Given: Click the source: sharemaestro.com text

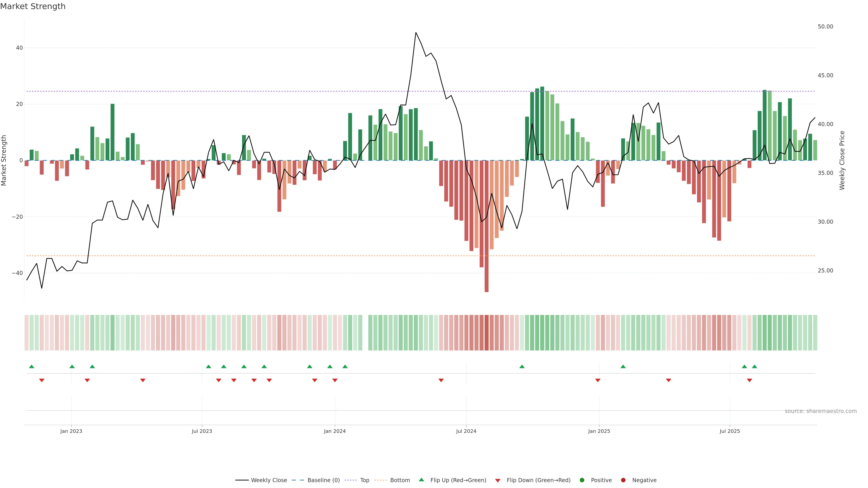Looking at the screenshot, I should (x=821, y=411).
